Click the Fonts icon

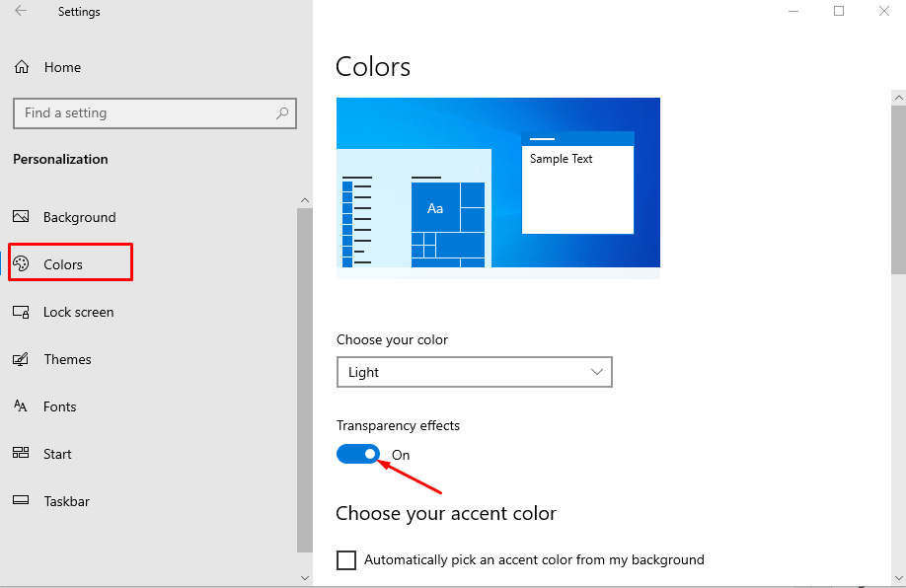click(x=21, y=406)
